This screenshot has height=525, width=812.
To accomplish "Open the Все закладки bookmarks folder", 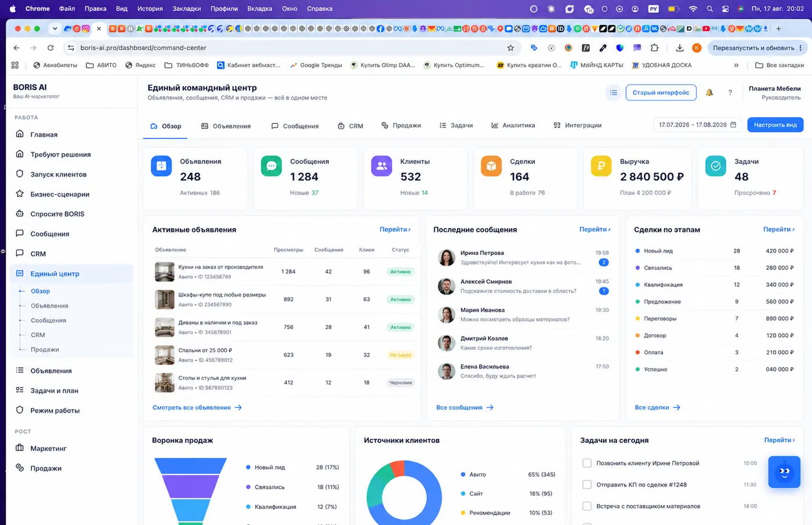I will click(780, 65).
